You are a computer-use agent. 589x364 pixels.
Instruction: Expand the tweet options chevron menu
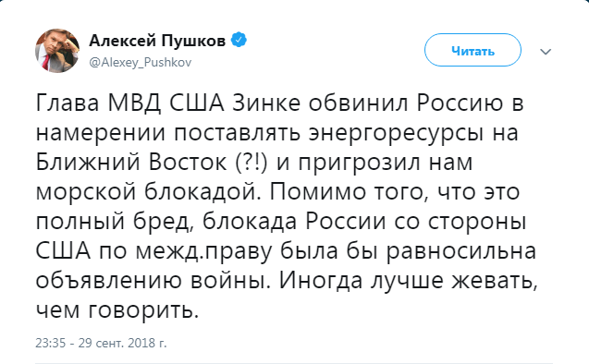point(546,52)
